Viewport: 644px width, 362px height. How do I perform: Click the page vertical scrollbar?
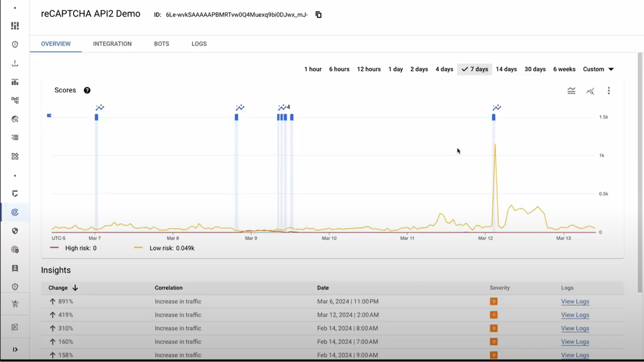pos(640,172)
